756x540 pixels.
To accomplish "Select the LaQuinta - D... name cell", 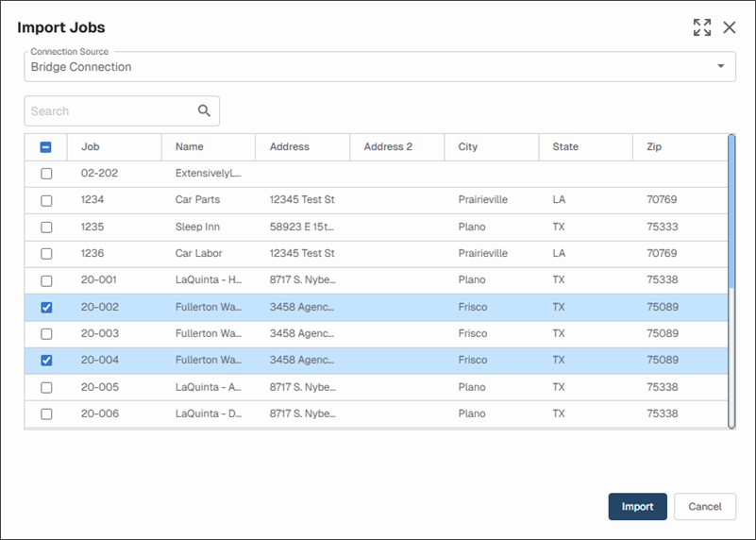I will coord(209,413).
